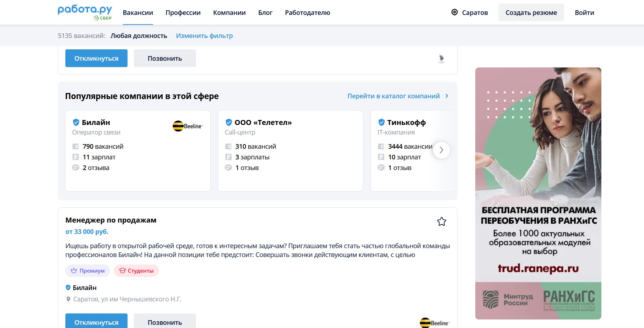Open the Блог menu item
This screenshot has height=328, width=644.
(265, 13)
